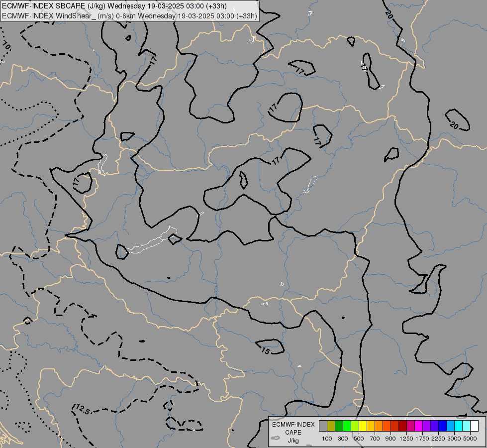Click the legend label "3000"

454,439
